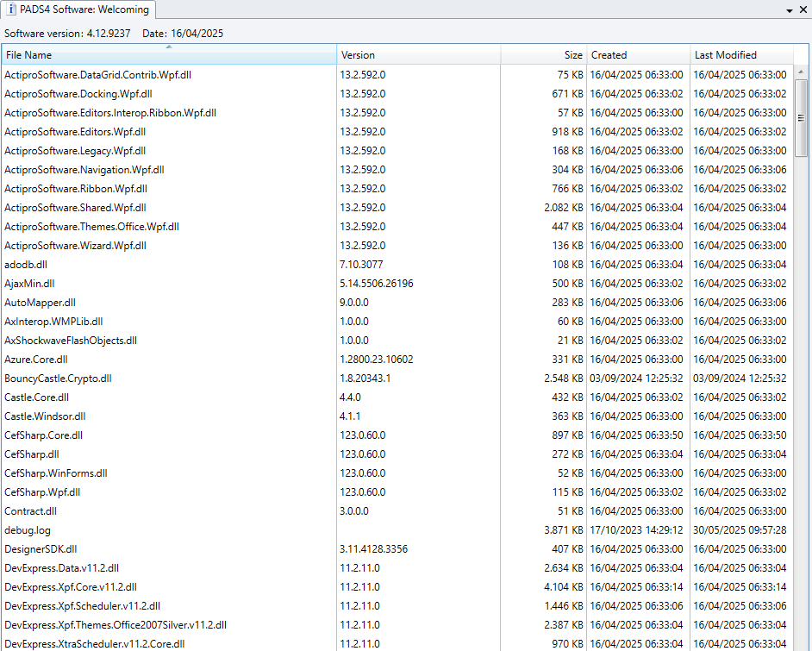Select the BouncyCastle.Crypto.dll row

click(x=397, y=379)
